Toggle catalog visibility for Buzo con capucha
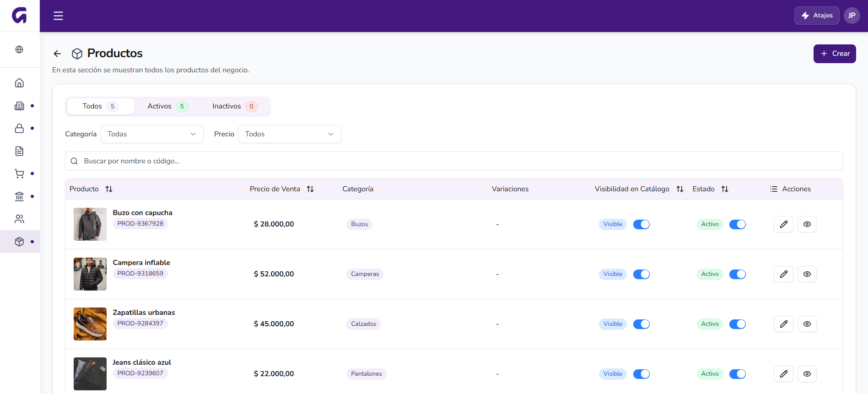Image resolution: width=868 pixels, height=394 pixels. (x=642, y=224)
